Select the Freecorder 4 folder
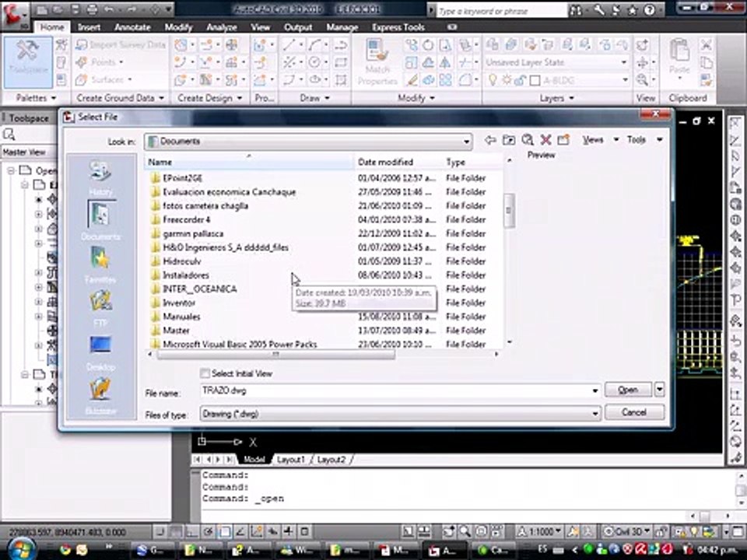 (186, 219)
